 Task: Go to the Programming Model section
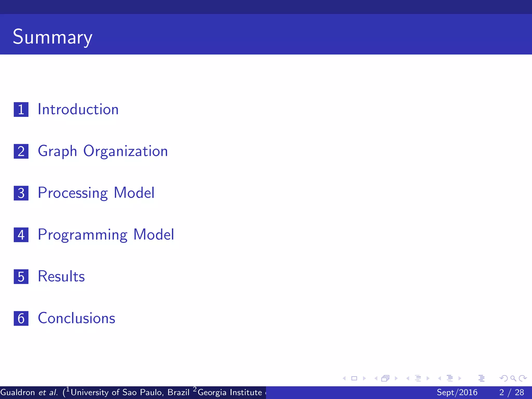[x=106, y=235]
